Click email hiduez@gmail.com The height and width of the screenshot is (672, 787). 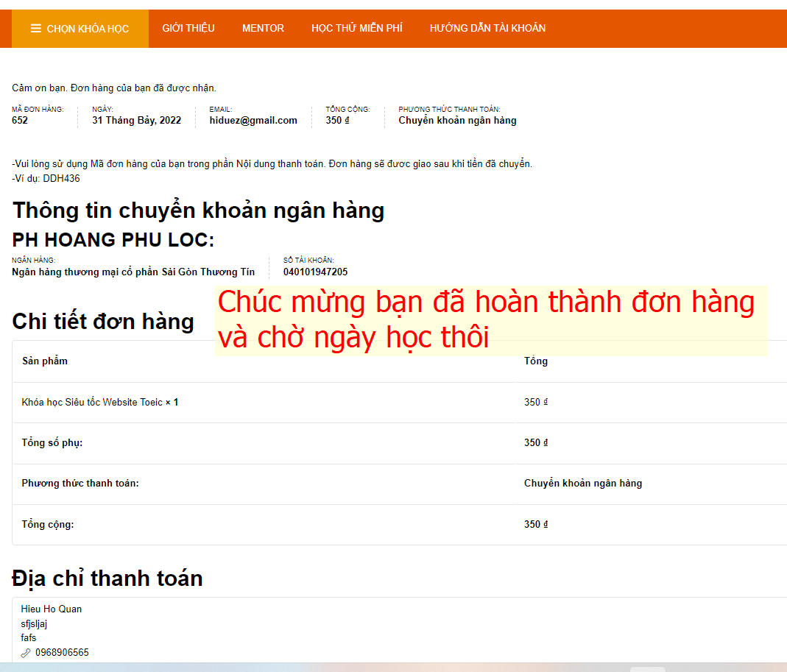[253, 121]
